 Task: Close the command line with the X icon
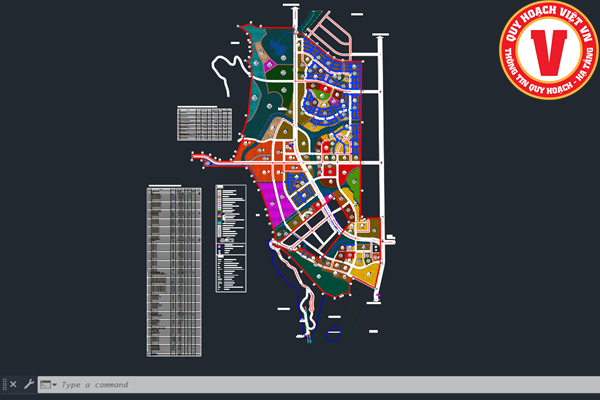point(14,384)
